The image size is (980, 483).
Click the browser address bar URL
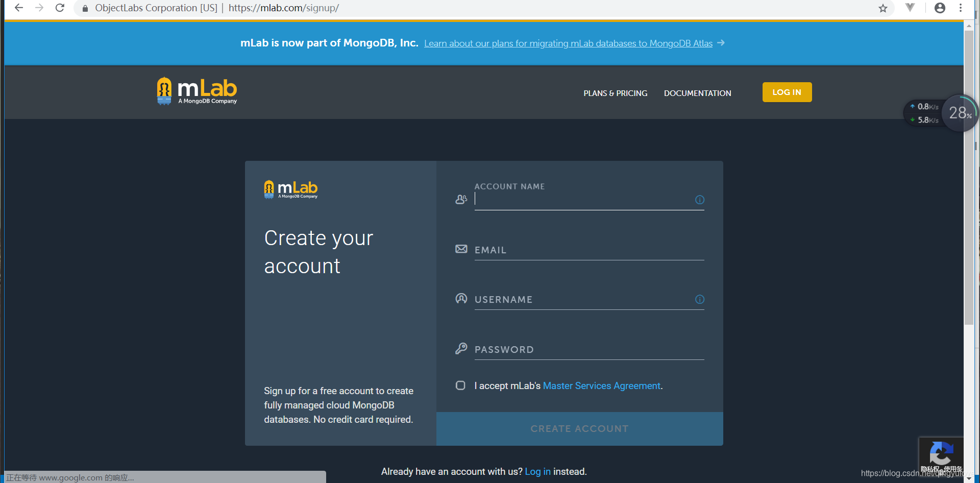(283, 8)
